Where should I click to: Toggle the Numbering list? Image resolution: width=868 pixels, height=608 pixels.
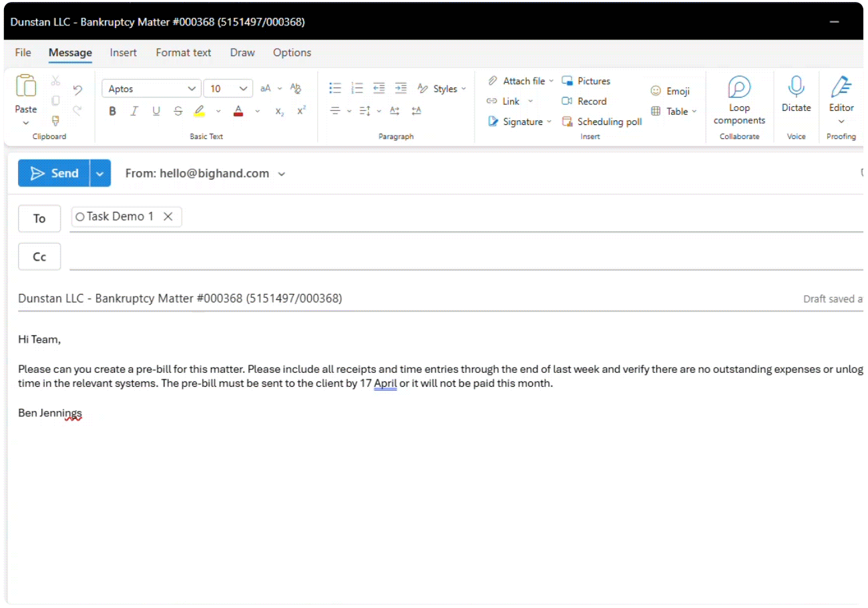(357, 88)
